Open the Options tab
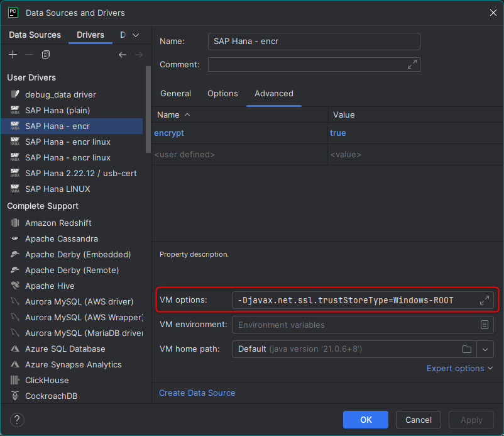 click(x=222, y=93)
